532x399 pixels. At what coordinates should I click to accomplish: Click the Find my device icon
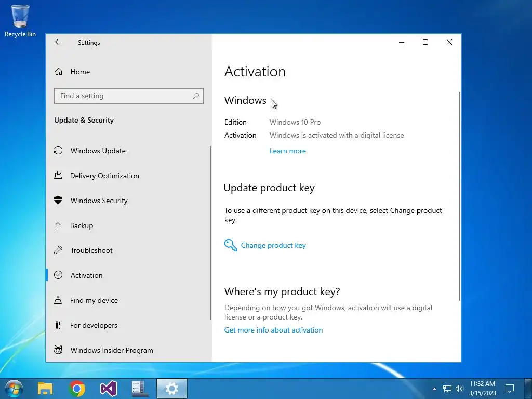(58, 300)
